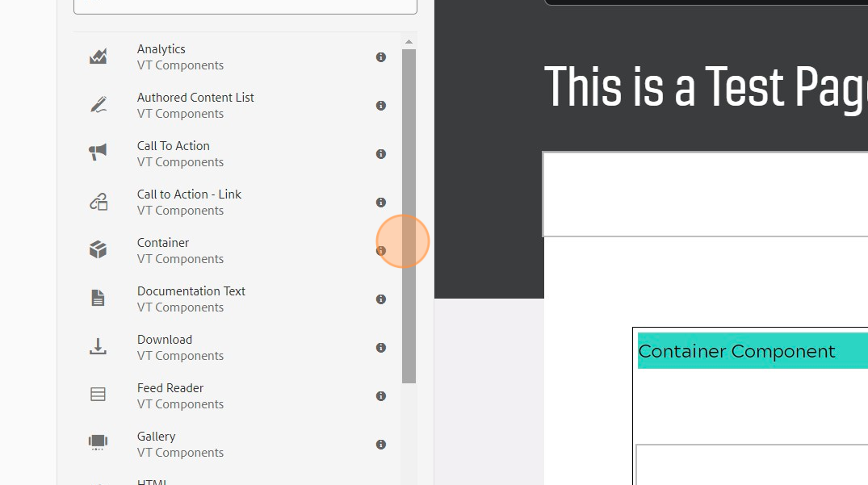Image resolution: width=868 pixels, height=485 pixels.
Task: Select the Feed Reader label
Action: [x=170, y=387]
